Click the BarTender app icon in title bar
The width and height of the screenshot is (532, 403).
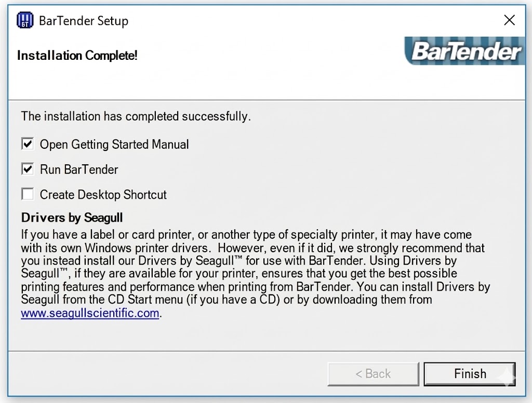tap(25, 21)
